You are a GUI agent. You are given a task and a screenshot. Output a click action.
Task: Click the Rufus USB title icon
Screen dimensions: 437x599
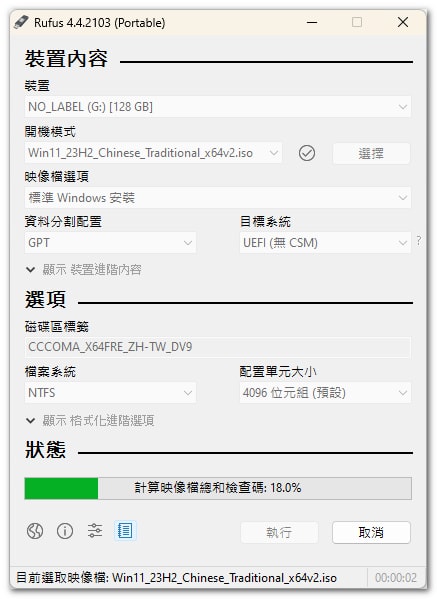(x=21, y=22)
